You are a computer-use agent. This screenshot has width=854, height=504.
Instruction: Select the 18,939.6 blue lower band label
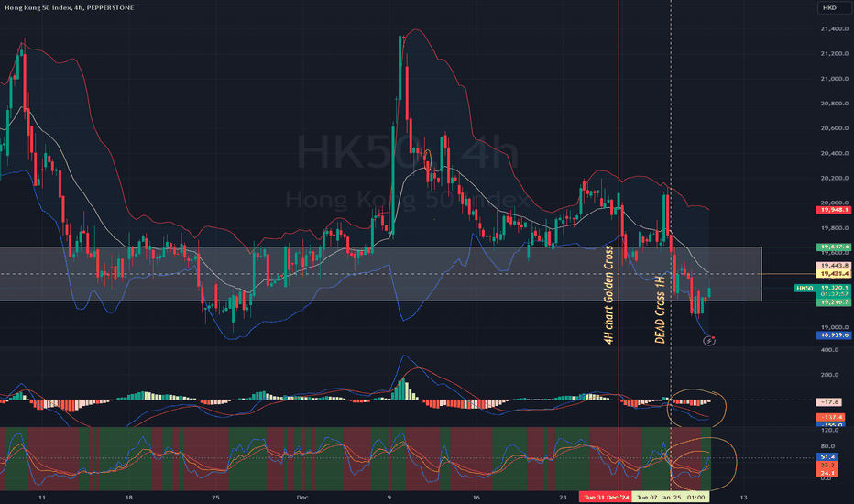pos(834,335)
